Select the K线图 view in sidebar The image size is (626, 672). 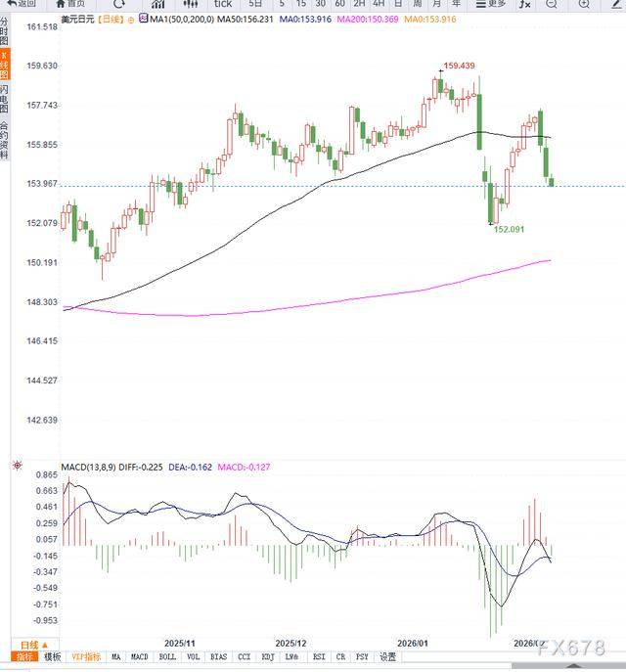(5, 65)
